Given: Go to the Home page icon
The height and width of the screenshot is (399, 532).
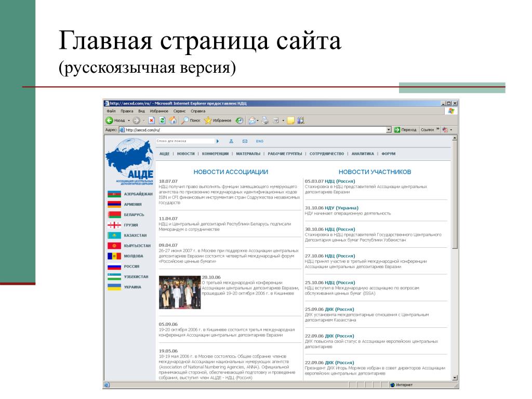Looking at the screenshot, I should (x=173, y=121).
